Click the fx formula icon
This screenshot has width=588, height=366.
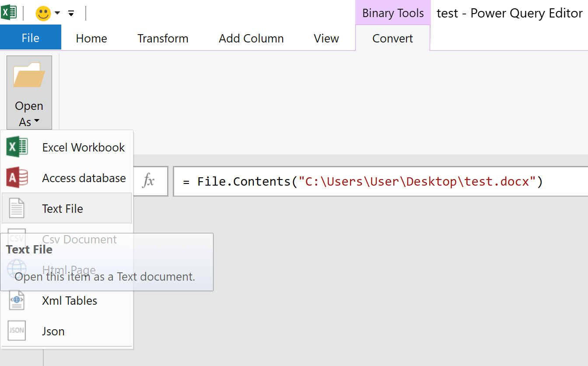pos(151,181)
